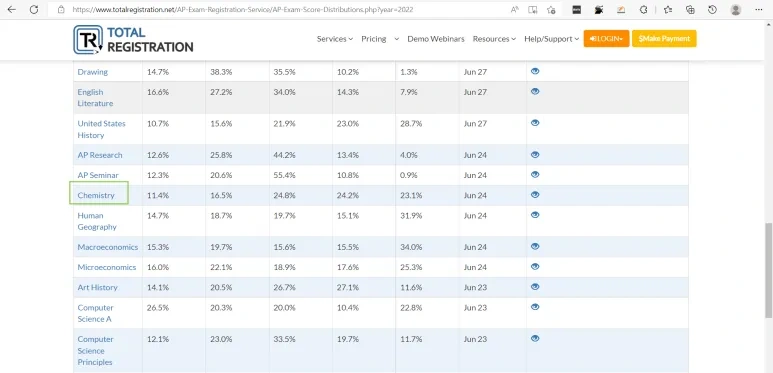Click the page vertical scrollbar thumb

pos(768,270)
